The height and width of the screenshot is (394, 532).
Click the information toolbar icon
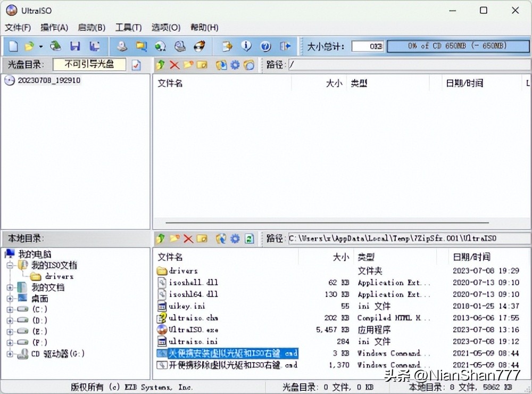[x=246, y=46]
